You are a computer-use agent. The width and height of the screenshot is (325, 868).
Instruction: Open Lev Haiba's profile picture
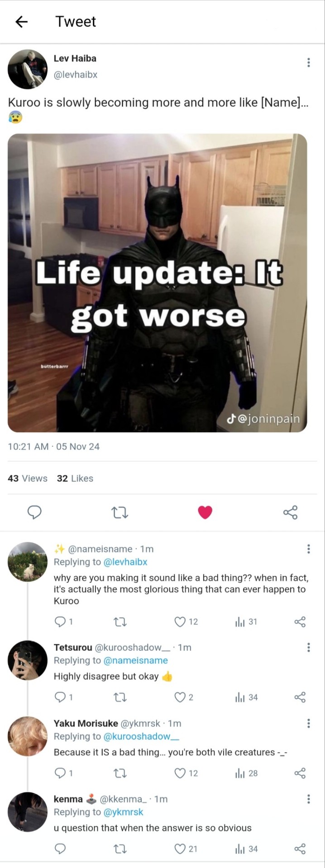[x=28, y=69]
